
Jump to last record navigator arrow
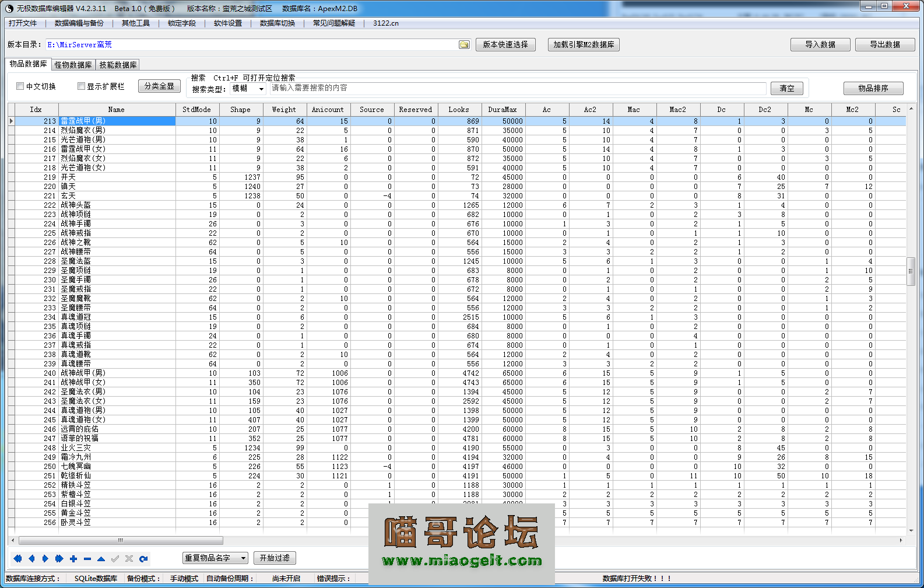click(59, 558)
